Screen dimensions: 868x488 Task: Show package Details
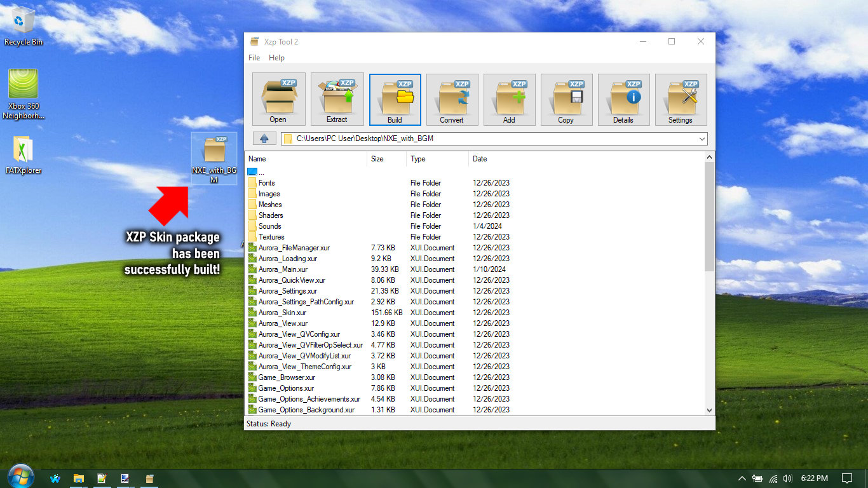pyautogui.click(x=623, y=100)
